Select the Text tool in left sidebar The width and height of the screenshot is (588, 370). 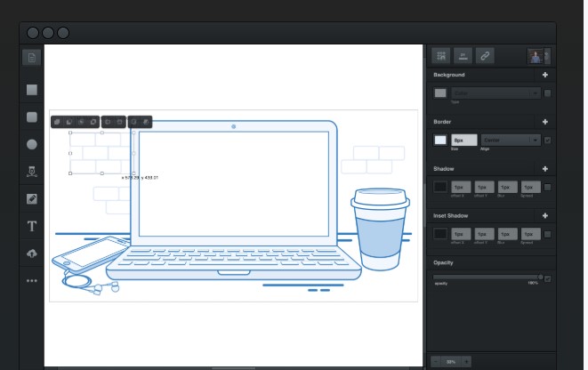pyautogui.click(x=32, y=226)
